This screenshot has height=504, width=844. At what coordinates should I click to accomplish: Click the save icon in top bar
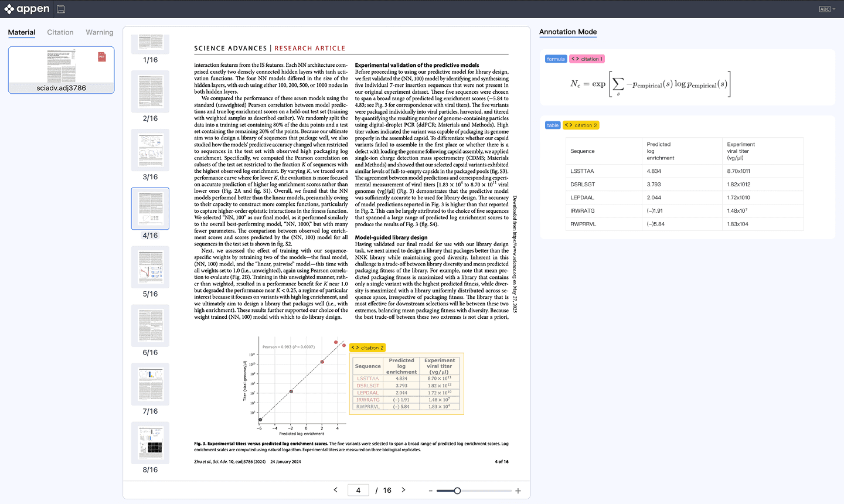(61, 9)
